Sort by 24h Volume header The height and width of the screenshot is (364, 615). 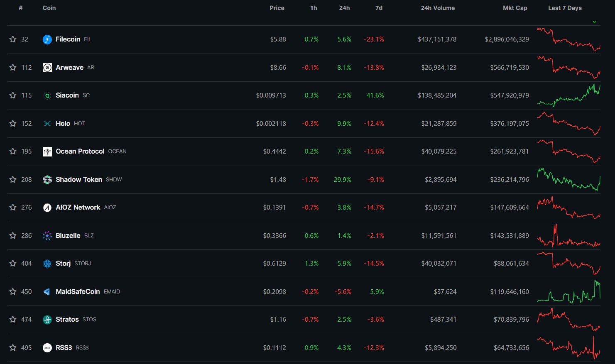tap(438, 8)
